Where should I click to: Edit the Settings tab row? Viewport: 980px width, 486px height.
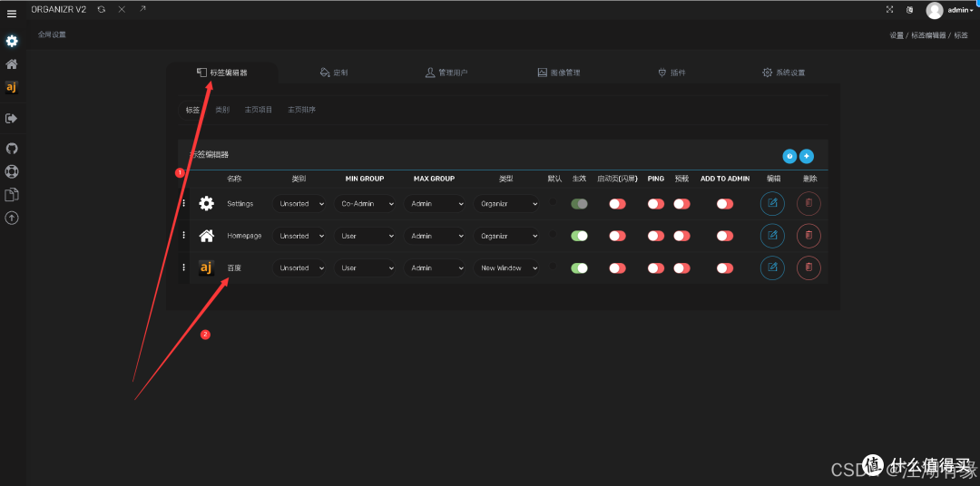[772, 203]
